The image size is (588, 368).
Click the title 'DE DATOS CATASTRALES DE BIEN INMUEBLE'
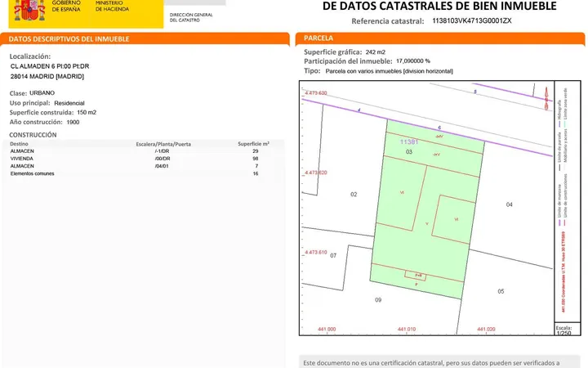pyautogui.click(x=439, y=6)
